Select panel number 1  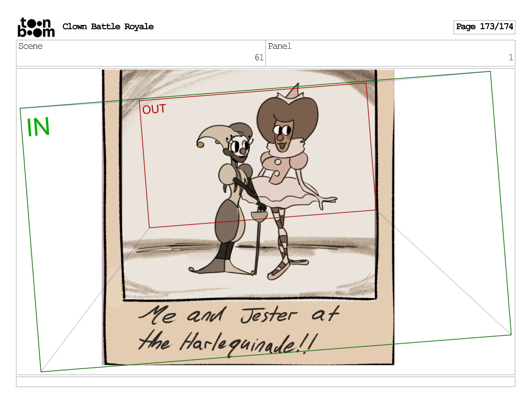click(x=511, y=58)
